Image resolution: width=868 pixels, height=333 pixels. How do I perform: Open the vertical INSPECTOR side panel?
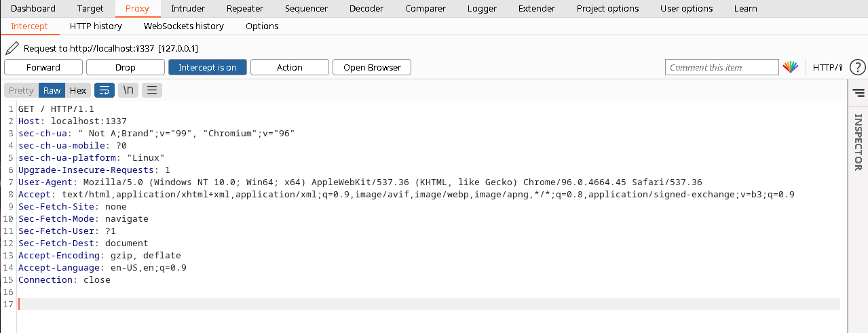pyautogui.click(x=858, y=142)
